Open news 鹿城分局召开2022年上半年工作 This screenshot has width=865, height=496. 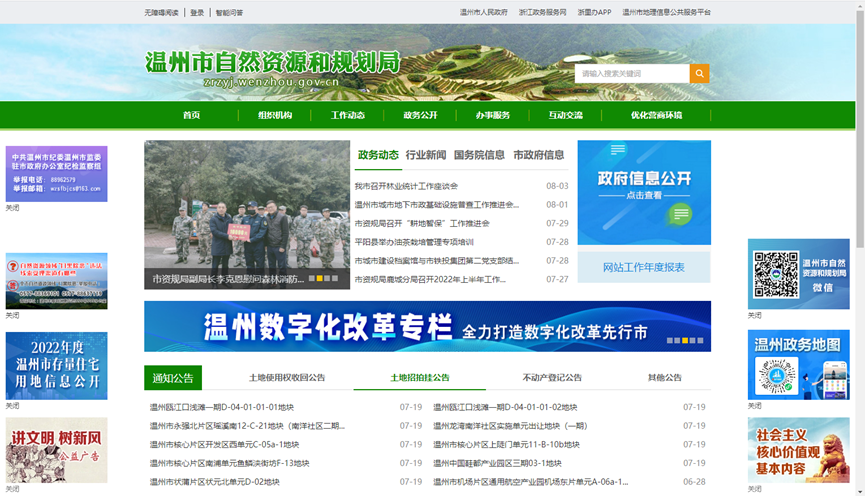tap(430, 280)
